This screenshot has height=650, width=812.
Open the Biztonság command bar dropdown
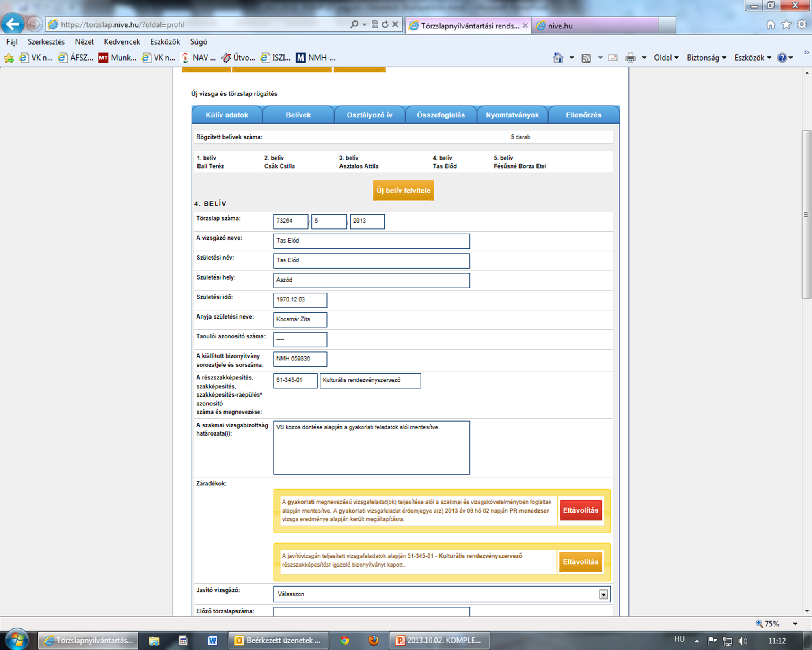706,58
